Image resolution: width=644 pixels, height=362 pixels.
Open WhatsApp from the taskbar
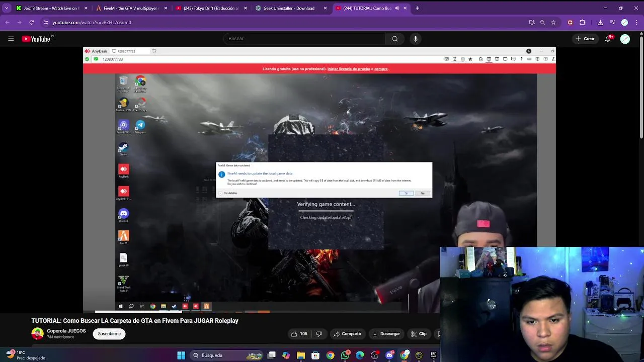coord(345,355)
